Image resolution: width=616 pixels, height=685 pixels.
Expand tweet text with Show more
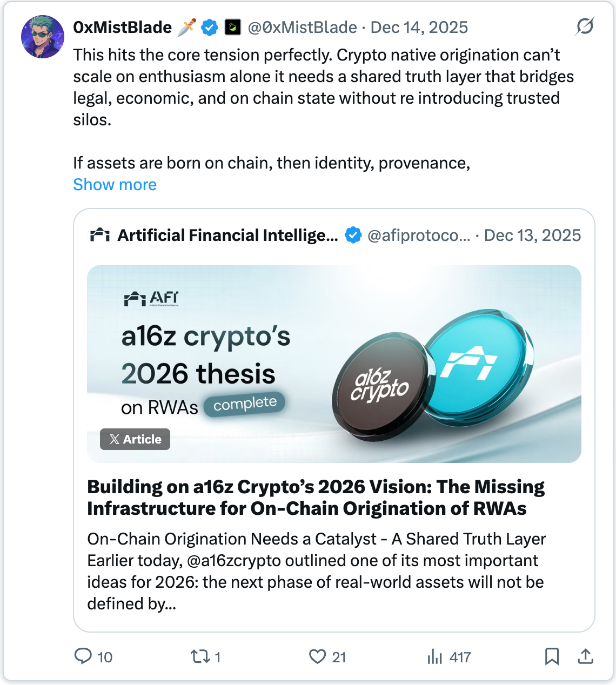coord(115,185)
